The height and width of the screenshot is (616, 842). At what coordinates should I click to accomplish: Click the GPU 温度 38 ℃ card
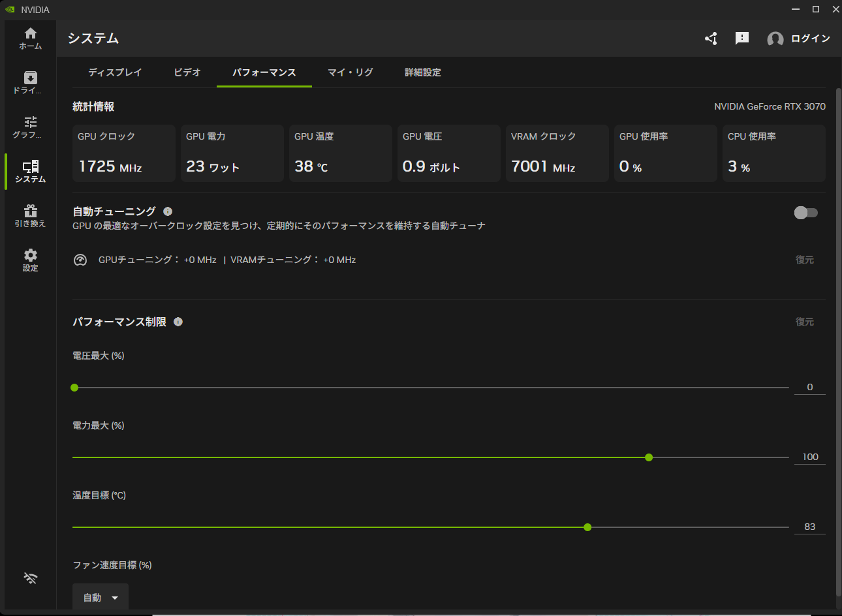341,153
